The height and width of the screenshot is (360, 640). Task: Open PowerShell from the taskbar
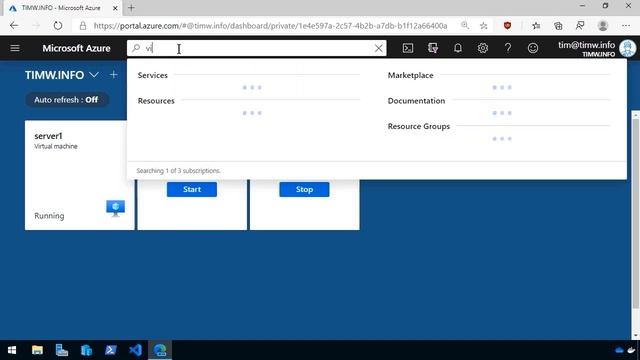[111, 350]
